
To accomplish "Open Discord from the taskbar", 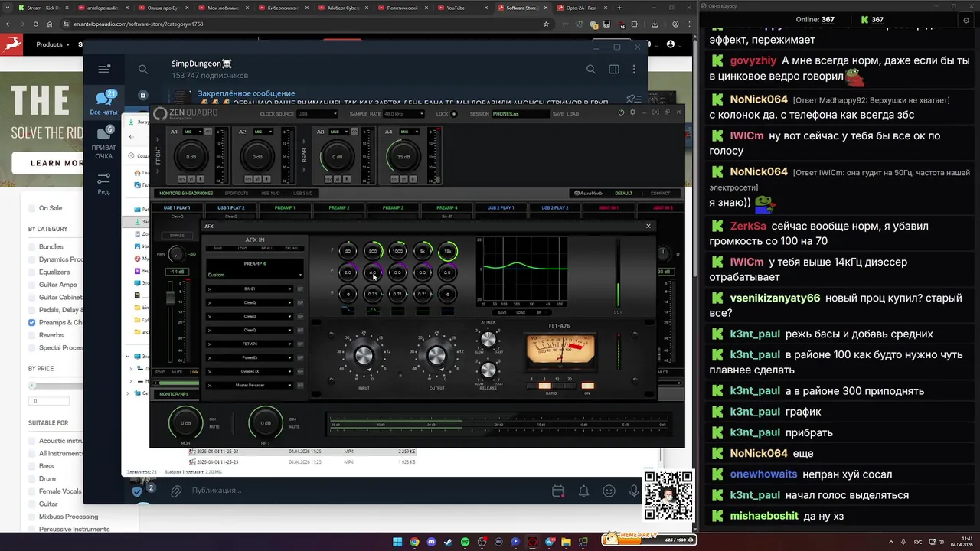I will [x=431, y=542].
